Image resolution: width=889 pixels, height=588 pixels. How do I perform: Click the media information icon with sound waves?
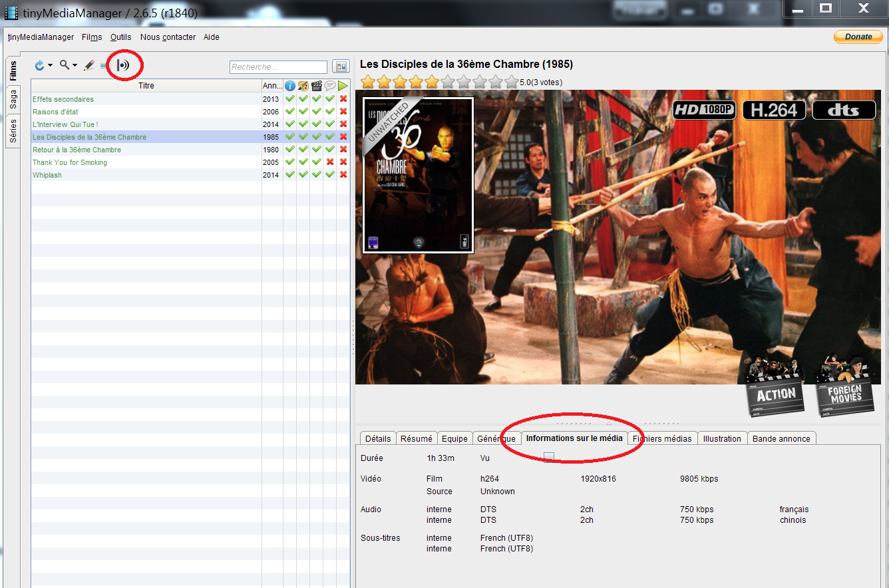123,65
